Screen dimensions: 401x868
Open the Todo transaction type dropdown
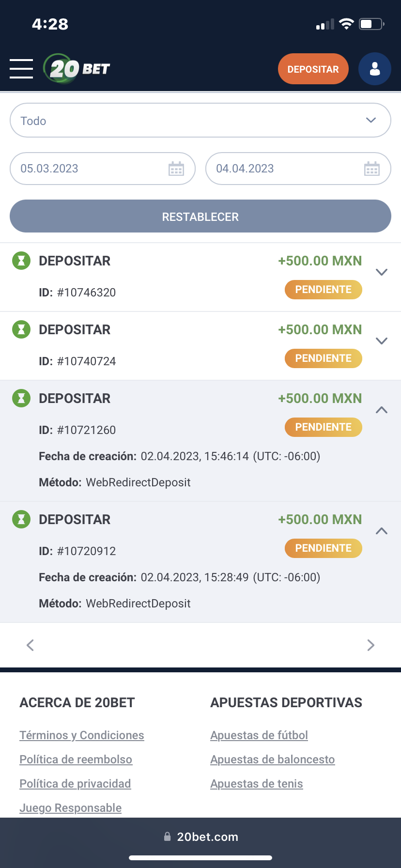click(x=200, y=120)
